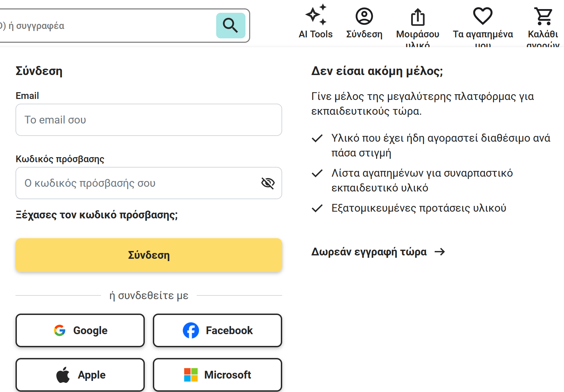Follow the 'Δωρεάν εγγραφή τώρα' link
The width and height of the screenshot is (564, 392).
[369, 252]
